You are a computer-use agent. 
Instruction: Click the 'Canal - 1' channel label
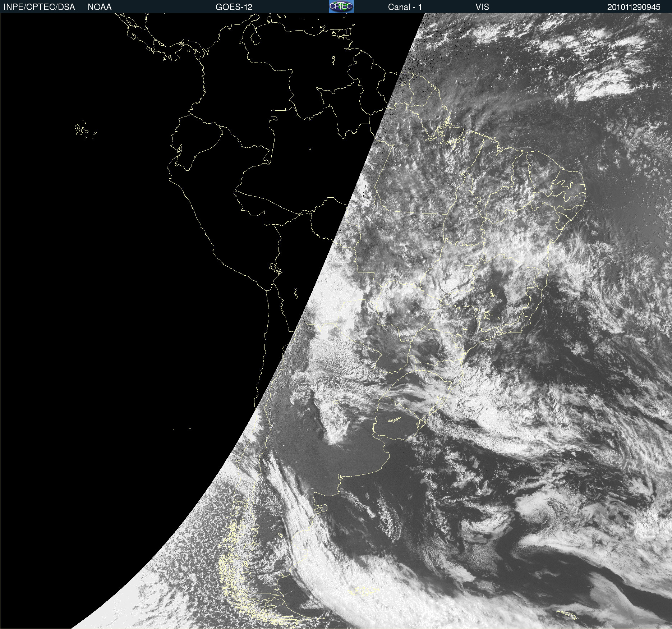click(405, 7)
